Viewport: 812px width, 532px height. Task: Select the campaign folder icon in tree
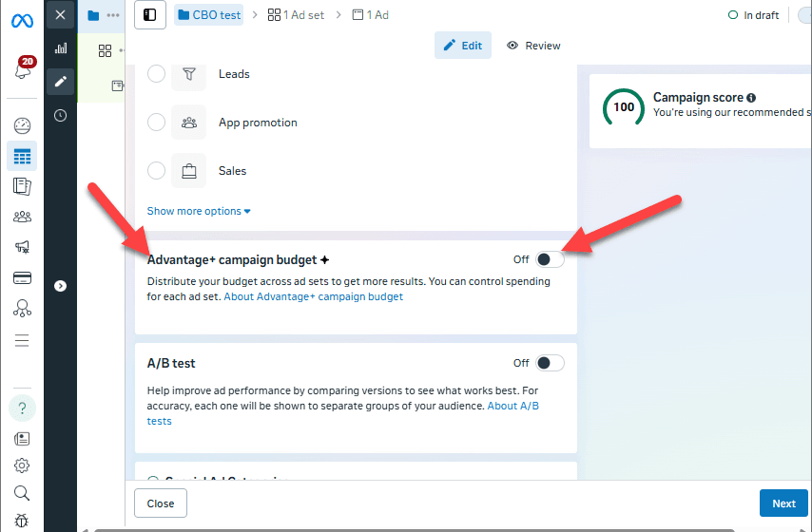pyautogui.click(x=93, y=15)
